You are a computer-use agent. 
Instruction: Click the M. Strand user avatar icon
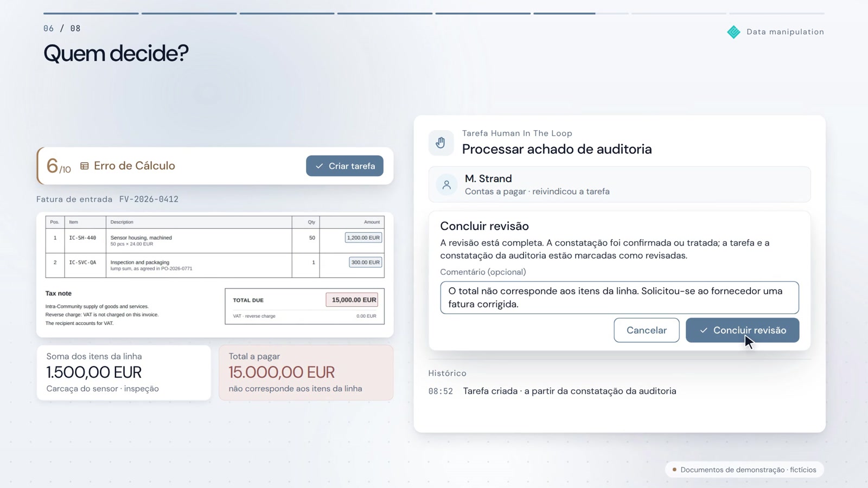point(446,185)
